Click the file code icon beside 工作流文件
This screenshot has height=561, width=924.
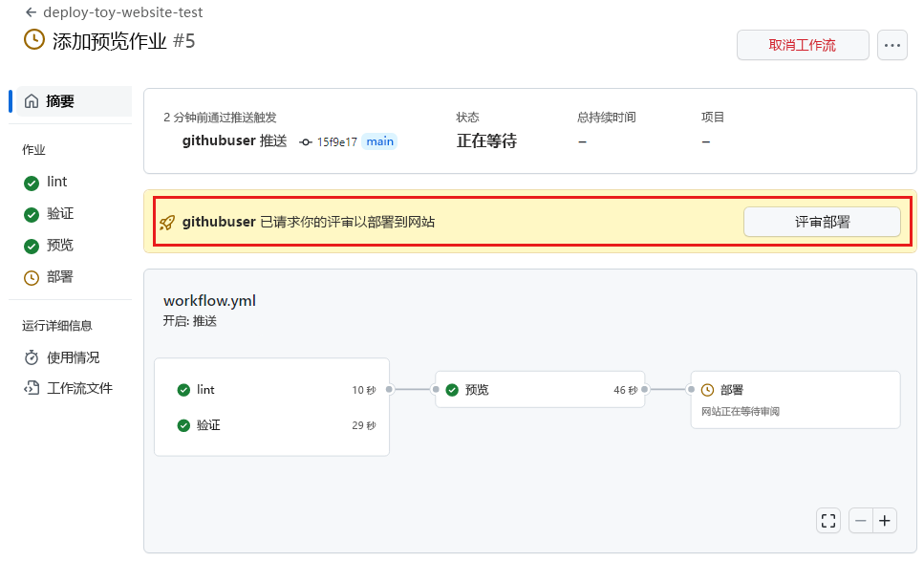click(x=32, y=388)
